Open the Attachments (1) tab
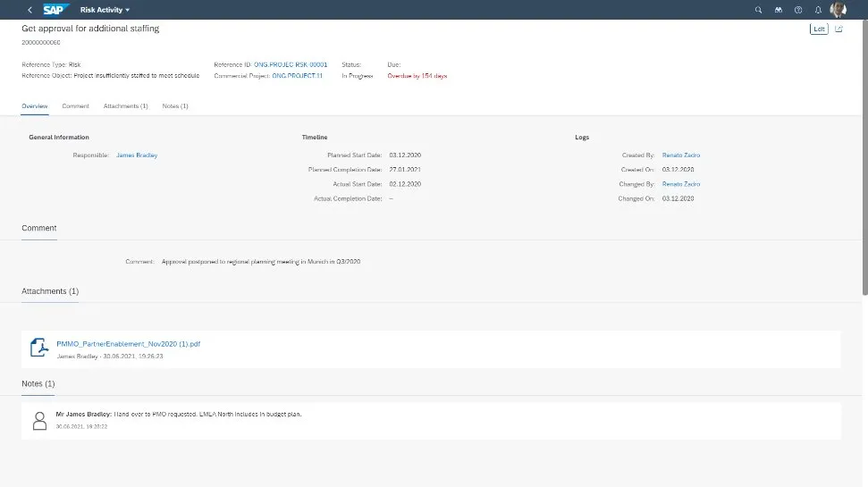This screenshot has height=487, width=868. pos(126,106)
